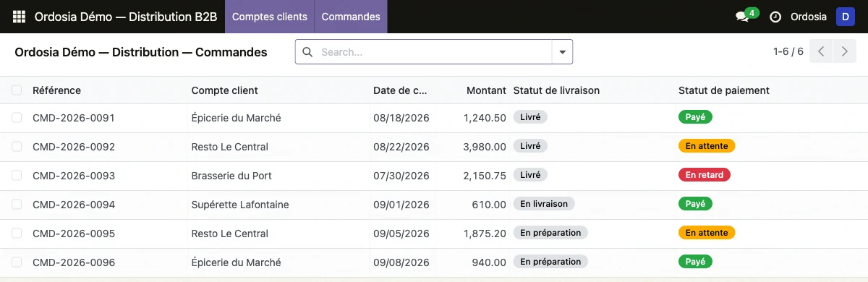Click the 1-6 / 6 pager counter

click(788, 52)
